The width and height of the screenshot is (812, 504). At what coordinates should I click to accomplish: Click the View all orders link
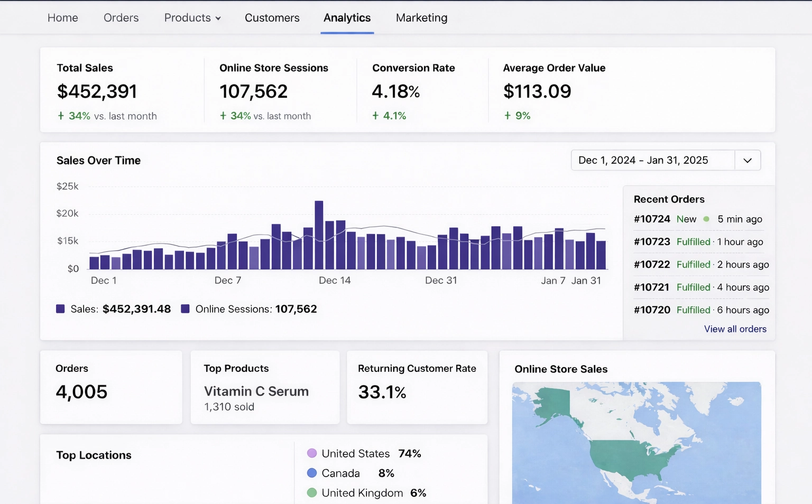pos(735,329)
